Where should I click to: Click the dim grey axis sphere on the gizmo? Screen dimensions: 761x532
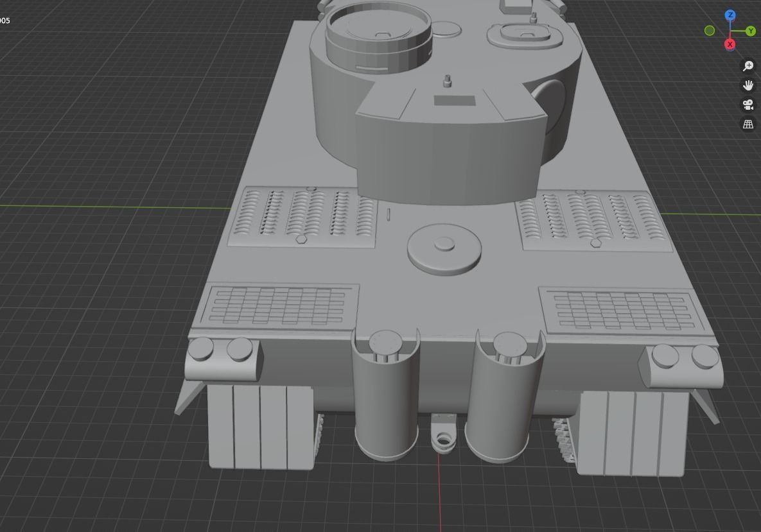(710, 30)
